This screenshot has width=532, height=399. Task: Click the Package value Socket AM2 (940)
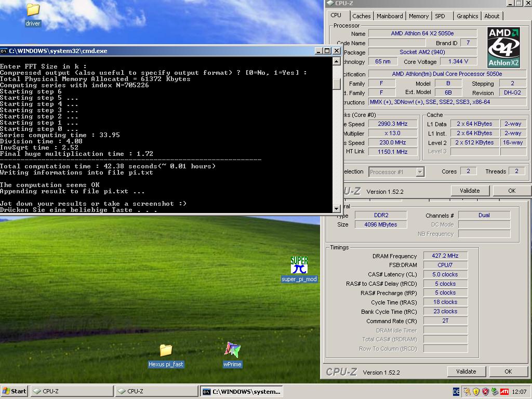pyautogui.click(x=422, y=52)
